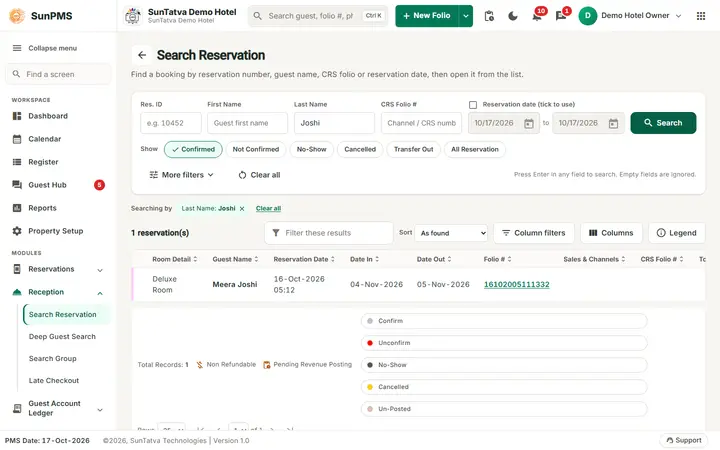Toggle the Cancelled status chip

click(360, 149)
